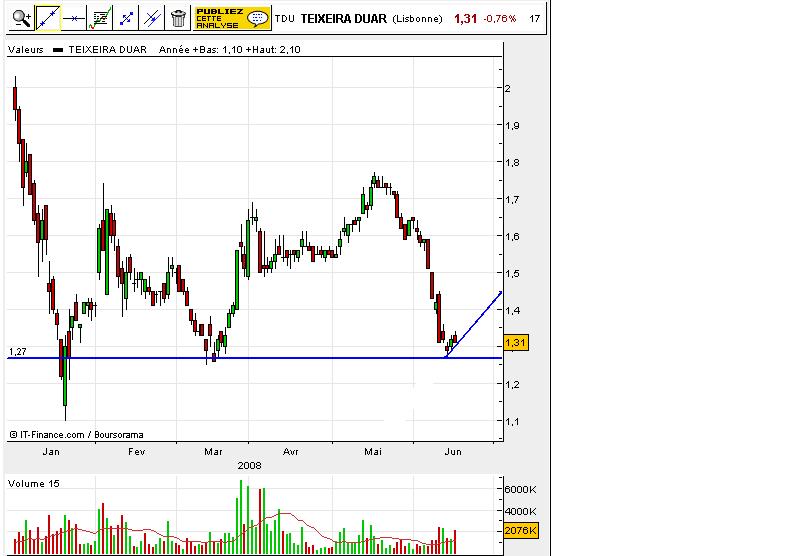Click the IT-Finance.com / Boursorama credit

[x=76, y=435]
